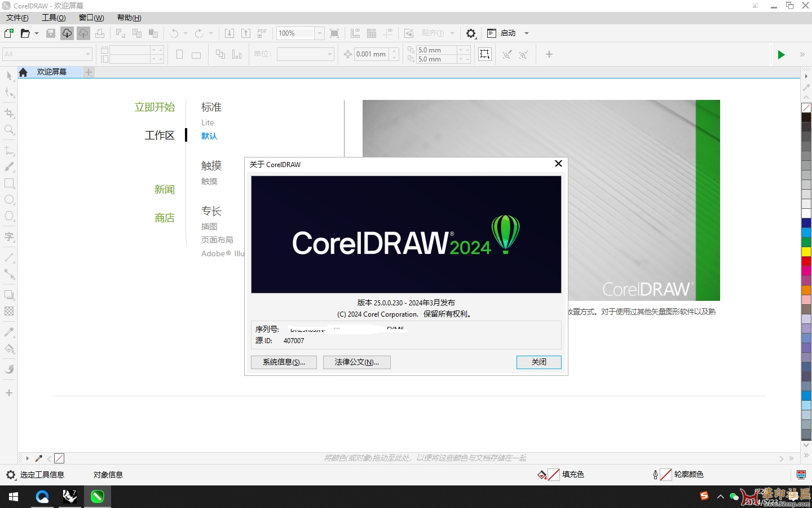Click the print icon
This screenshot has width=812, height=508.
(x=100, y=33)
